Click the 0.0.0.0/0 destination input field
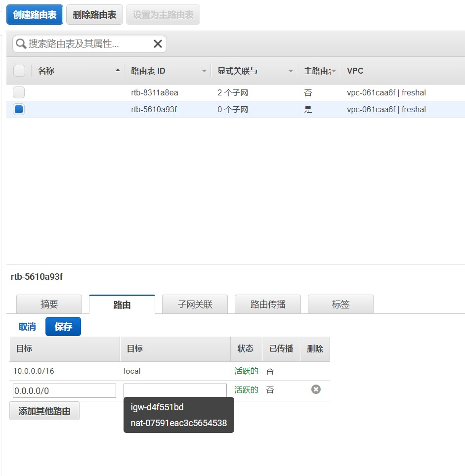Image resolution: width=465 pixels, height=476 pixels. 64,390
